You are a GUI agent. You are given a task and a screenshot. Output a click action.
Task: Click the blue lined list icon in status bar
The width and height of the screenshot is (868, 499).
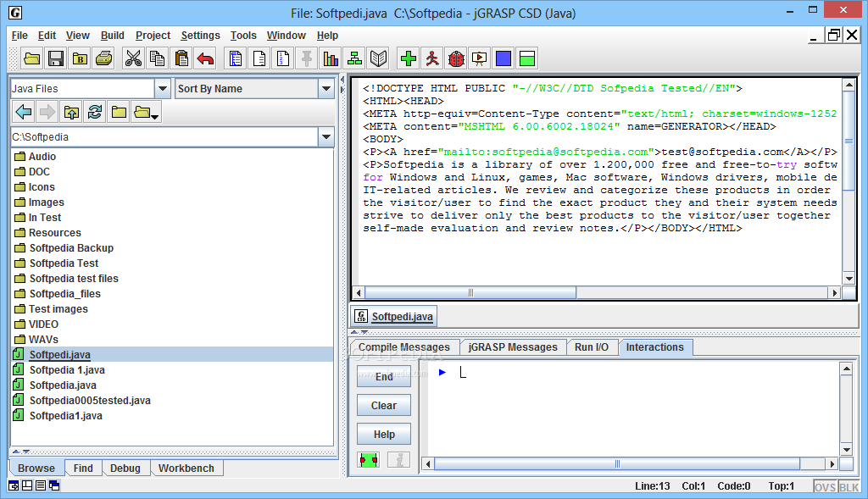click(x=41, y=485)
